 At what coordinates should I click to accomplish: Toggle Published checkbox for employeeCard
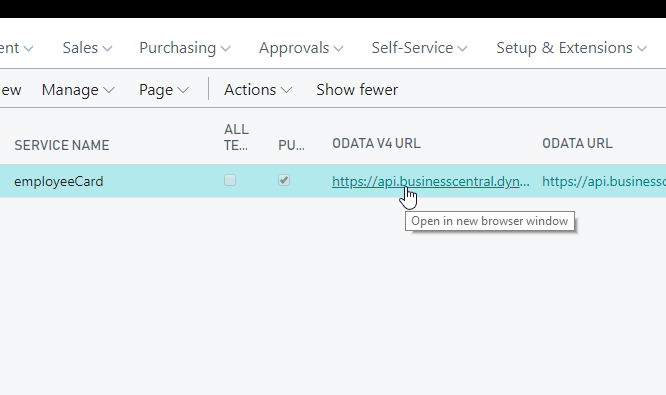tap(284, 180)
